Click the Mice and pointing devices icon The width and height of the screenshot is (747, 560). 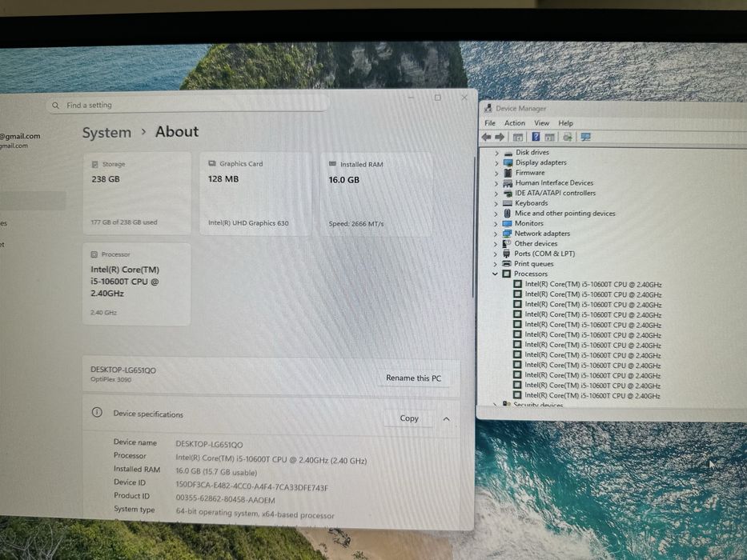point(508,214)
